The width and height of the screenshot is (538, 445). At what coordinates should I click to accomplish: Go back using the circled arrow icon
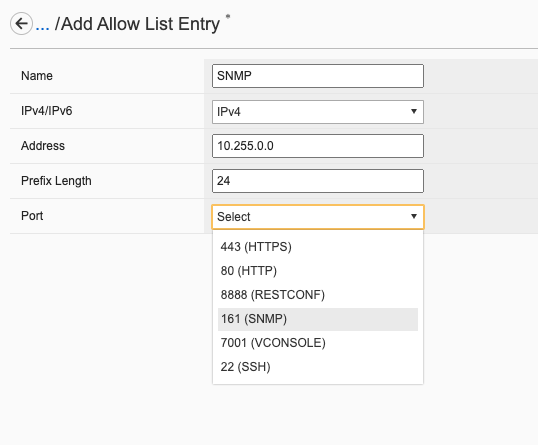tap(21, 24)
